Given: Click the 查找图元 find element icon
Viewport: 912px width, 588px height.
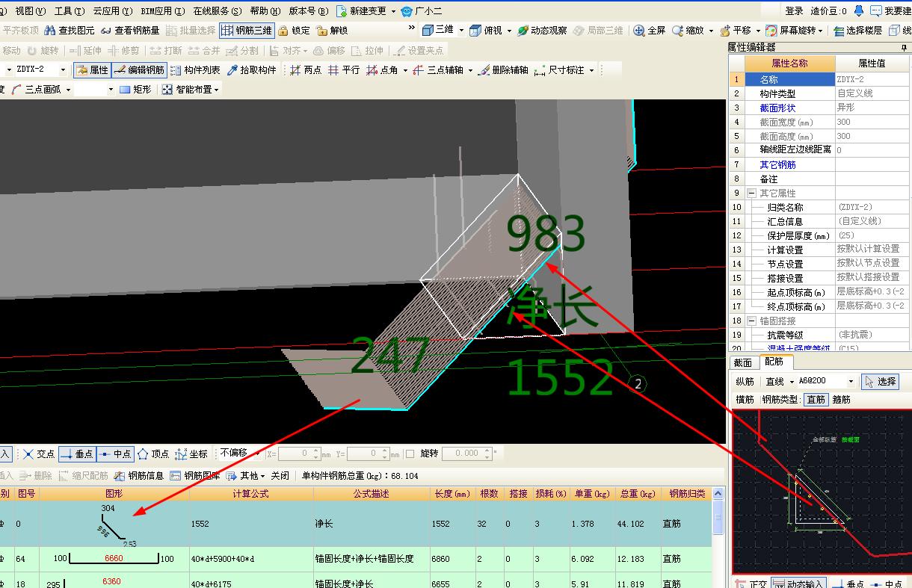Looking at the screenshot, I should point(51,31).
